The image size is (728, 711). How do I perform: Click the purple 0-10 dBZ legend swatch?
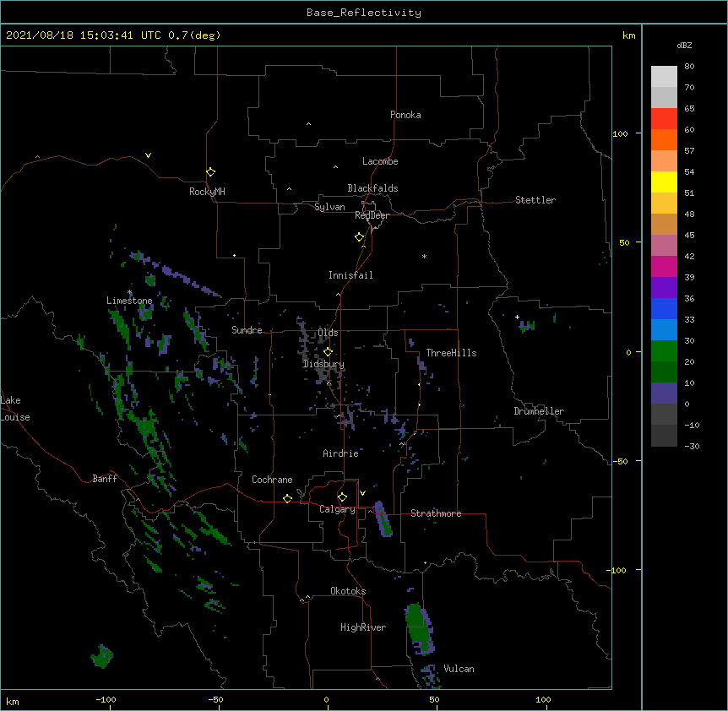(x=664, y=393)
